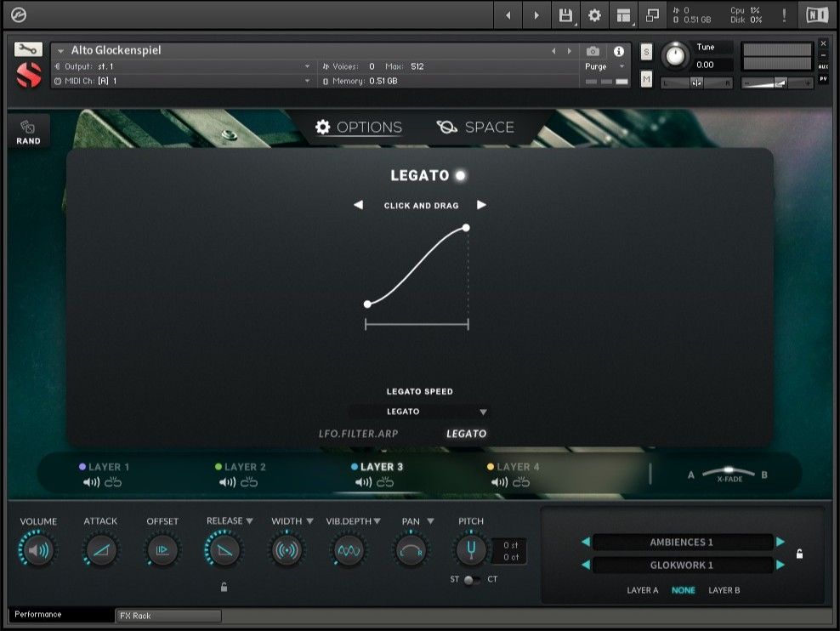840x631 pixels.
Task: Click the instrument info icon
Action: click(618, 51)
